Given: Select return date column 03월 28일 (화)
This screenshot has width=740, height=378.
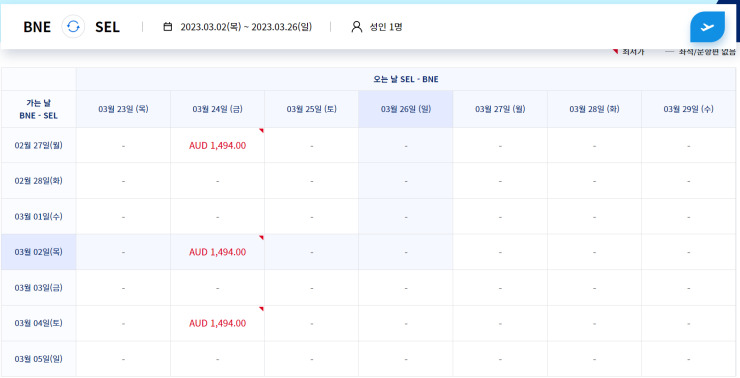Looking at the screenshot, I should tap(594, 109).
